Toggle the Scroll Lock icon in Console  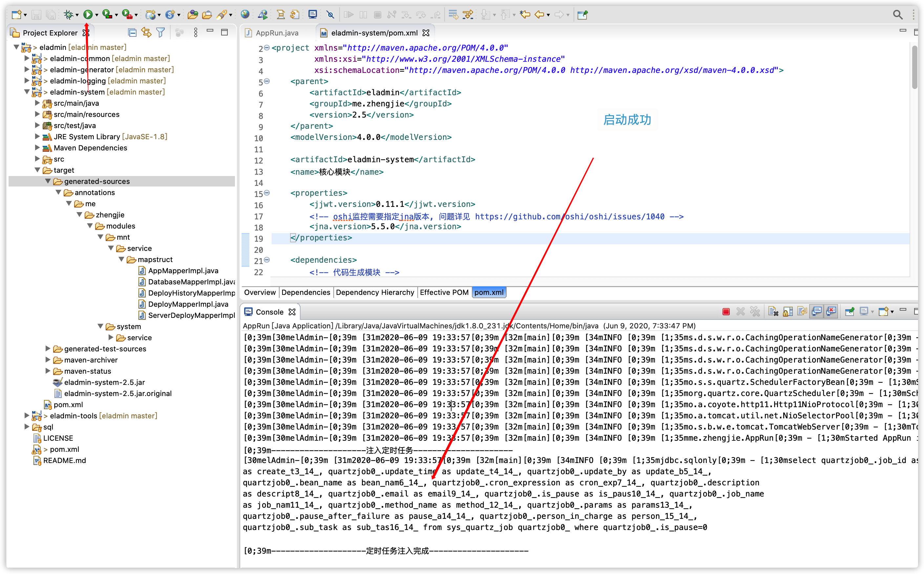point(788,312)
